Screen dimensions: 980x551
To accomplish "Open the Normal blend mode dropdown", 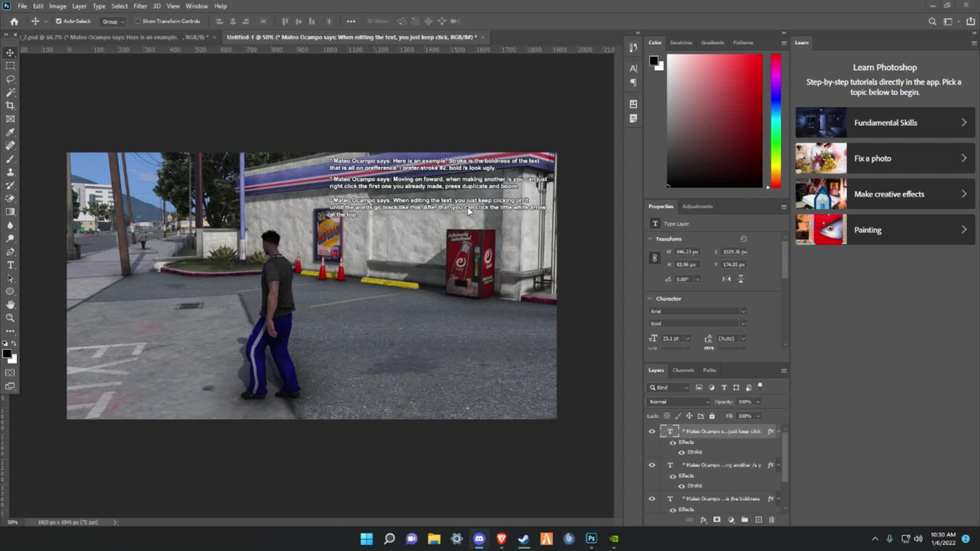I will point(678,402).
